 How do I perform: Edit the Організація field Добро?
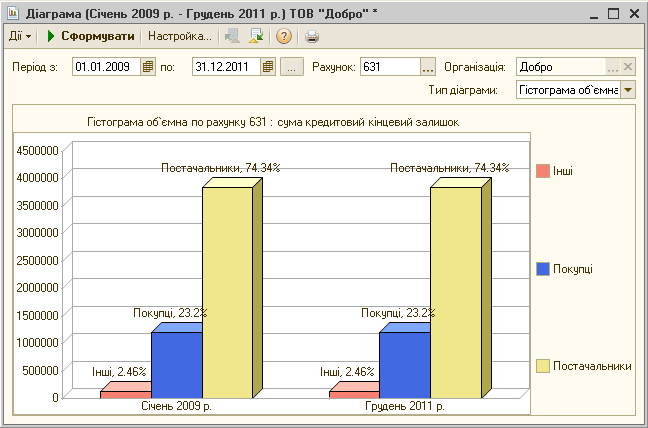pyautogui.click(x=561, y=67)
